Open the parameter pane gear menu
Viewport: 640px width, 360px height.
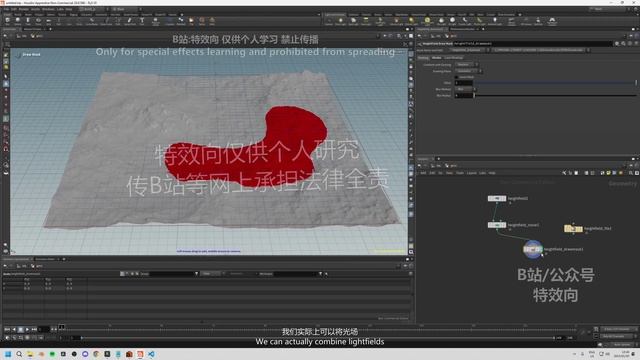pos(617,43)
